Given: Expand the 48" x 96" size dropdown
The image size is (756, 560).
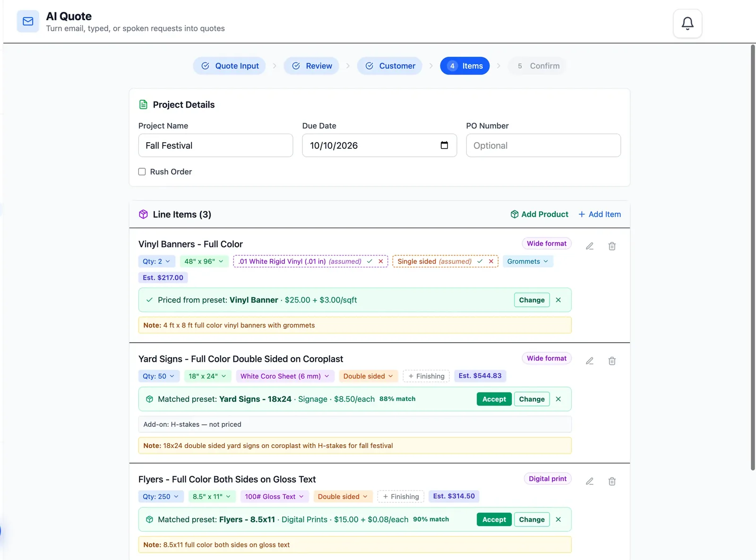Looking at the screenshot, I should [x=204, y=261].
